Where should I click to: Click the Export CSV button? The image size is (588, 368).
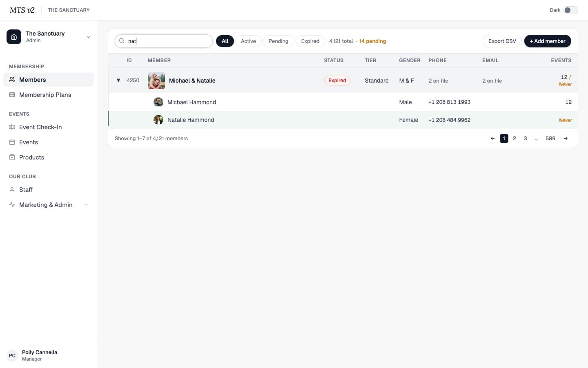[502, 41]
